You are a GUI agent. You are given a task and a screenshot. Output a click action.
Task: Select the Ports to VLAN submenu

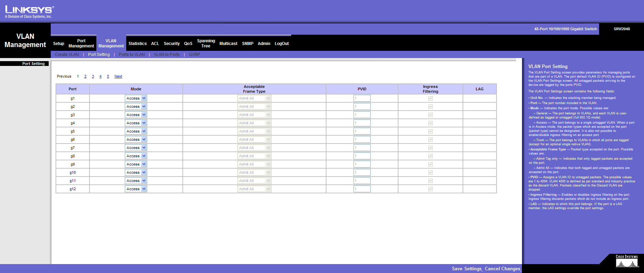(x=132, y=55)
